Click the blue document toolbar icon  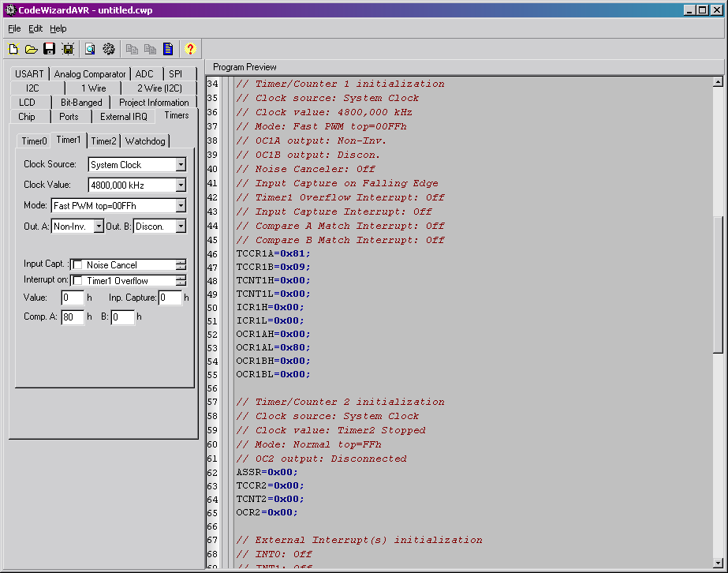click(168, 49)
